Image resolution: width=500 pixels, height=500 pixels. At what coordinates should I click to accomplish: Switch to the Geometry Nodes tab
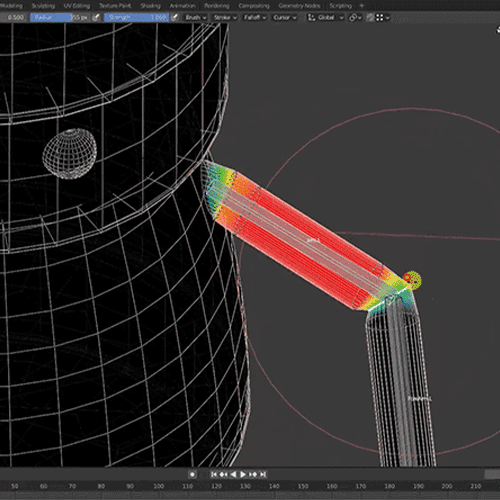click(x=299, y=6)
